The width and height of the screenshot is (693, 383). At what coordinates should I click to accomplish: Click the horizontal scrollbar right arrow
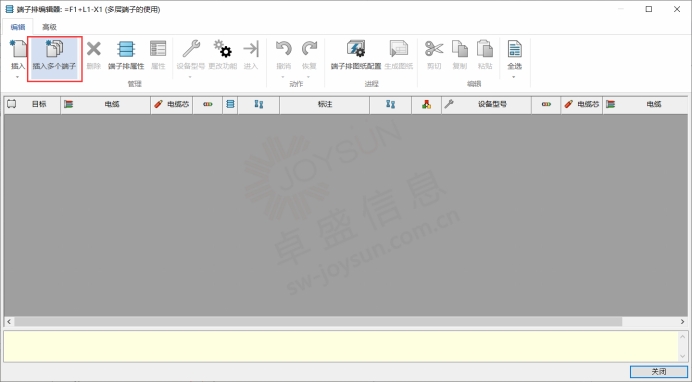click(x=683, y=322)
